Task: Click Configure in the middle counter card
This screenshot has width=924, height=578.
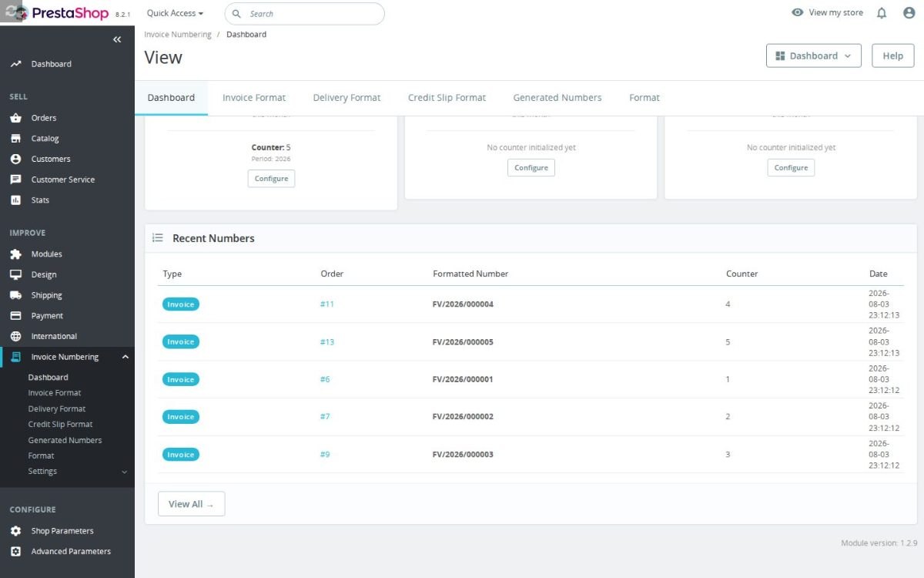Action: click(x=531, y=167)
